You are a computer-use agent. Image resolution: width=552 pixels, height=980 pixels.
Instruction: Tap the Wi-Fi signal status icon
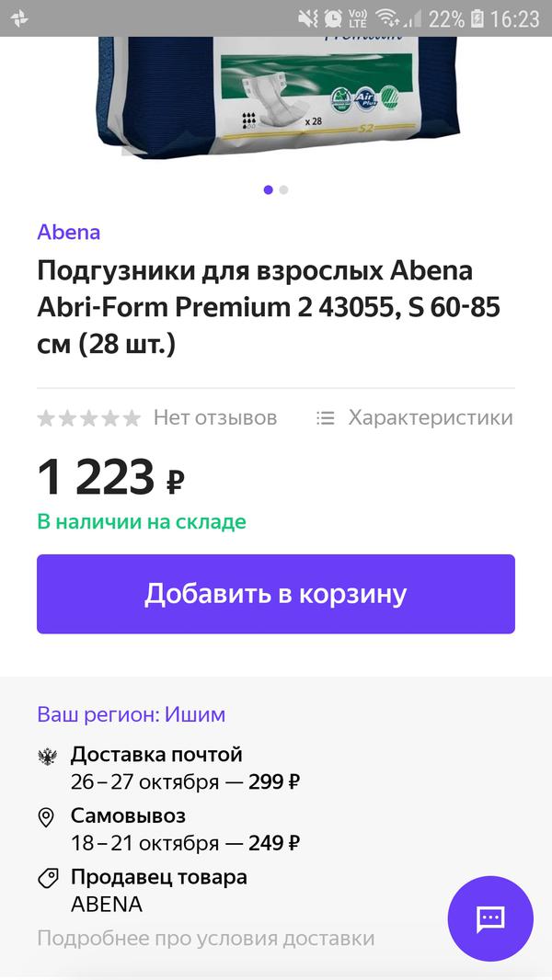point(387,18)
